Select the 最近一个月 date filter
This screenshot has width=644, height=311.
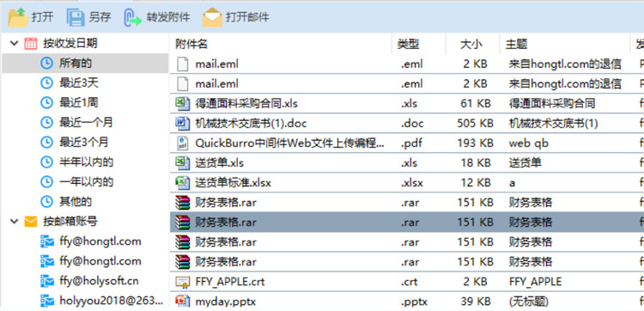(86, 123)
